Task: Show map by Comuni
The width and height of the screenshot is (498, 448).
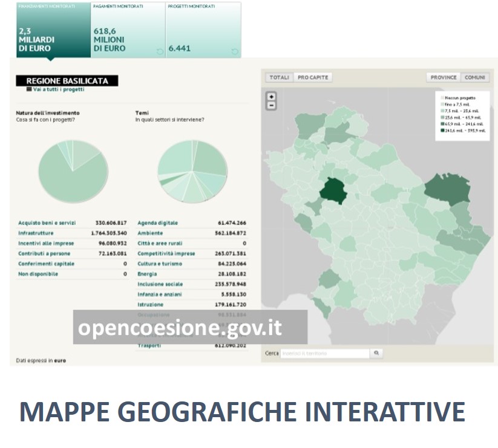Action: tap(475, 77)
